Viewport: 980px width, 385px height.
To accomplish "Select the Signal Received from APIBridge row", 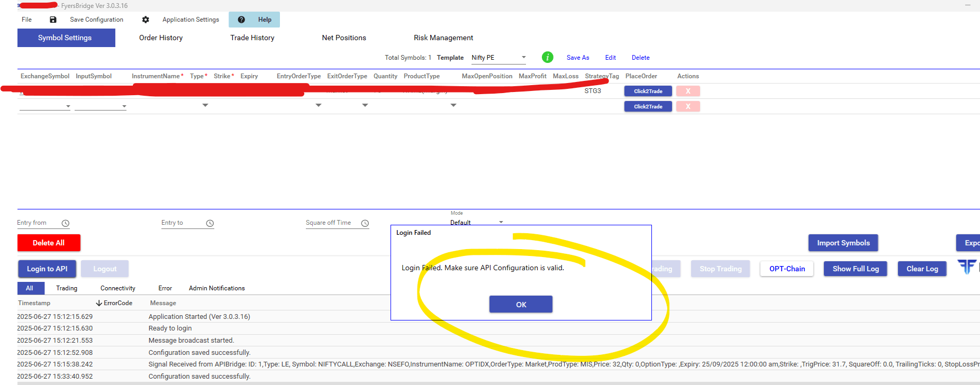I will [498, 364].
